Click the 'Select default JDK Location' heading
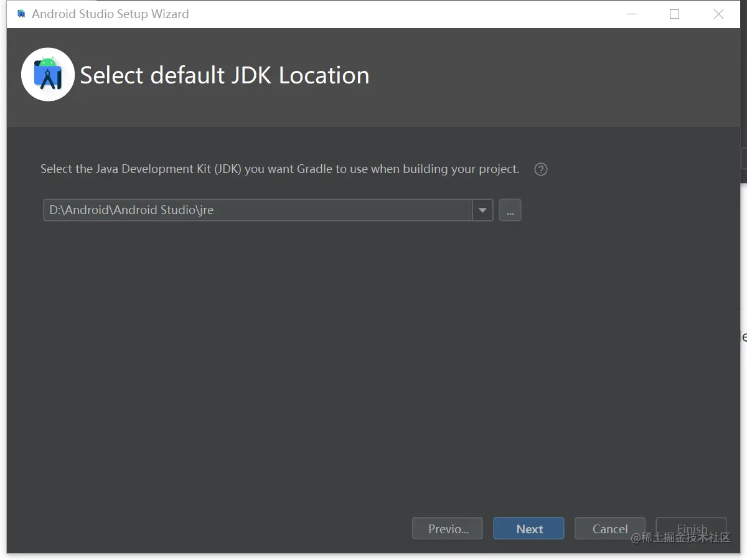 tap(225, 75)
